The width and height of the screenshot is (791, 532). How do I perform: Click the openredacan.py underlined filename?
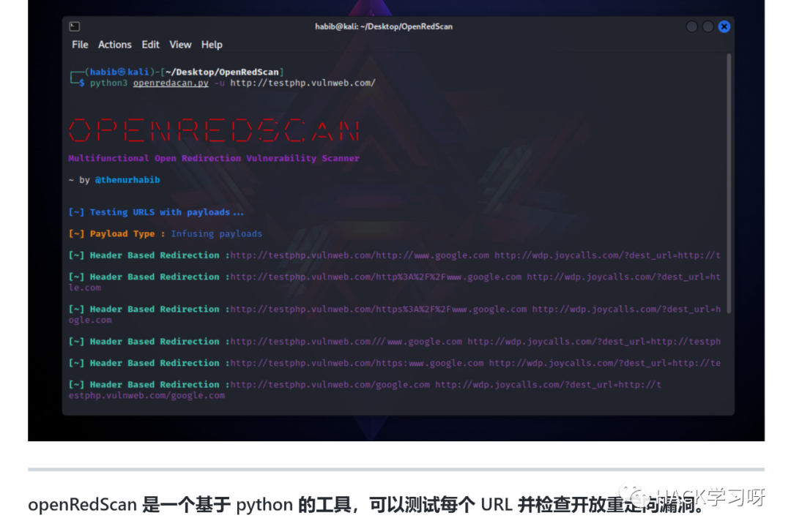(171, 83)
